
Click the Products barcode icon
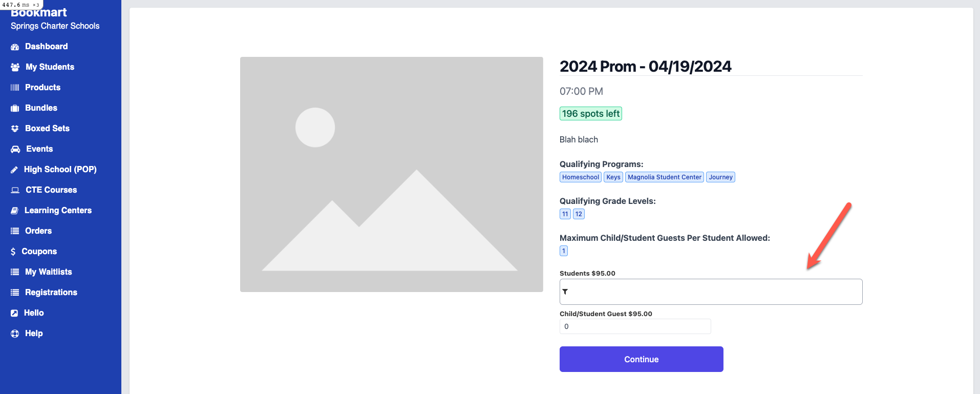pos(15,88)
